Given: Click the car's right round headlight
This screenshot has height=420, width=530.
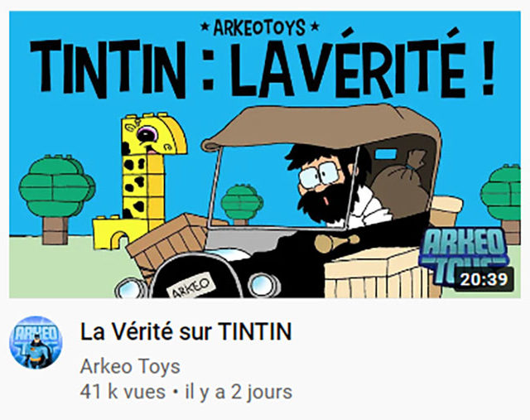Looking at the screenshot, I should coord(263,285).
